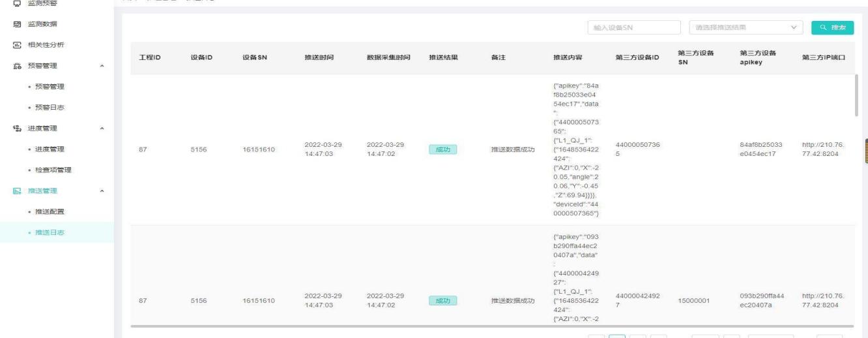The width and height of the screenshot is (868, 338).
Task: Go to the 推送配置 submenu item
Action: [x=50, y=212]
